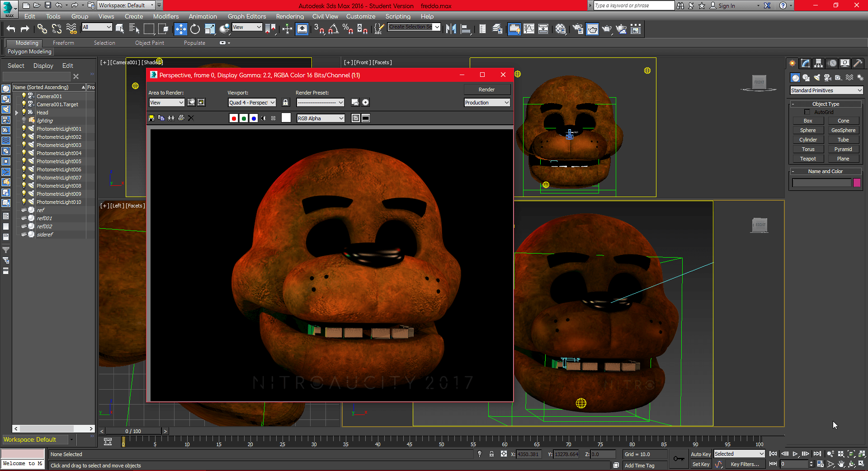868x471 pixels.
Task: Open the object color swatch in Name and Color
Action: (857, 183)
